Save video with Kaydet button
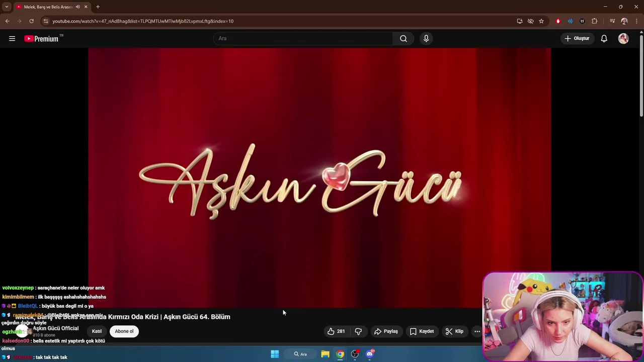Viewport: 644px width, 362px height. [422, 331]
